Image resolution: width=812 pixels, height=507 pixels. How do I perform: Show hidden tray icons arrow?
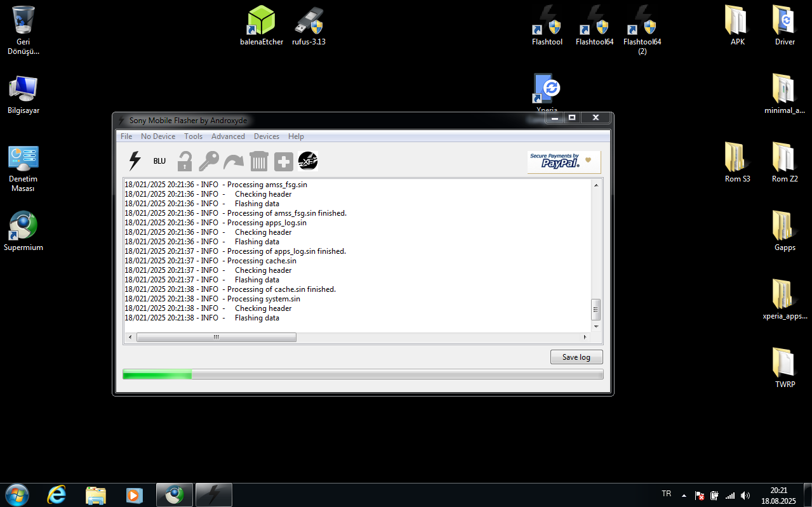click(684, 495)
